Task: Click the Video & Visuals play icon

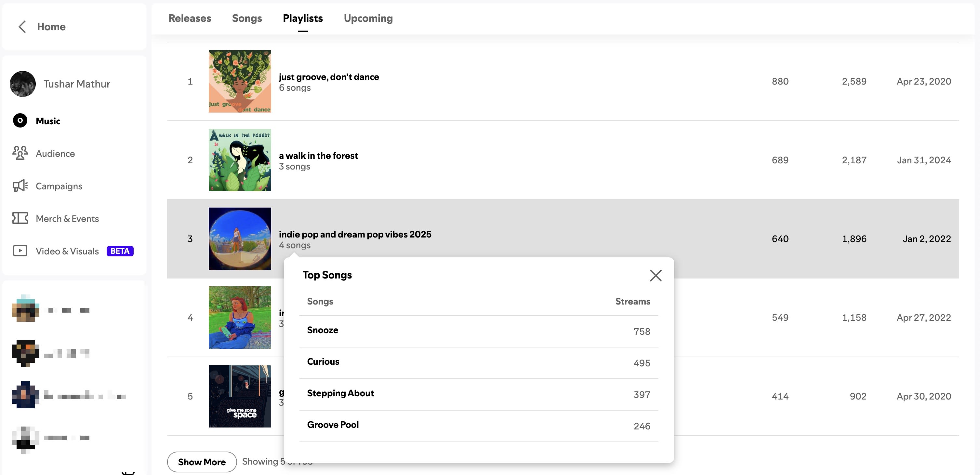Action: pos(20,251)
